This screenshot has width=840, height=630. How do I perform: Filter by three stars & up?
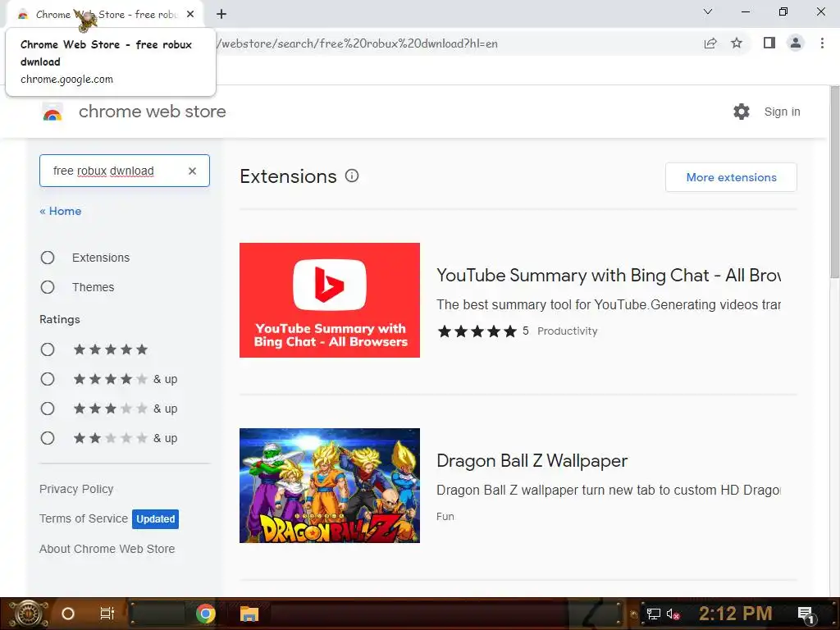click(x=48, y=409)
